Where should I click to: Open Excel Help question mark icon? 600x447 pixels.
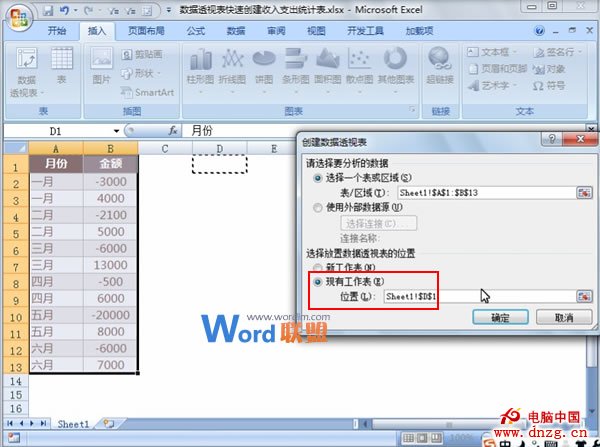tap(540, 31)
